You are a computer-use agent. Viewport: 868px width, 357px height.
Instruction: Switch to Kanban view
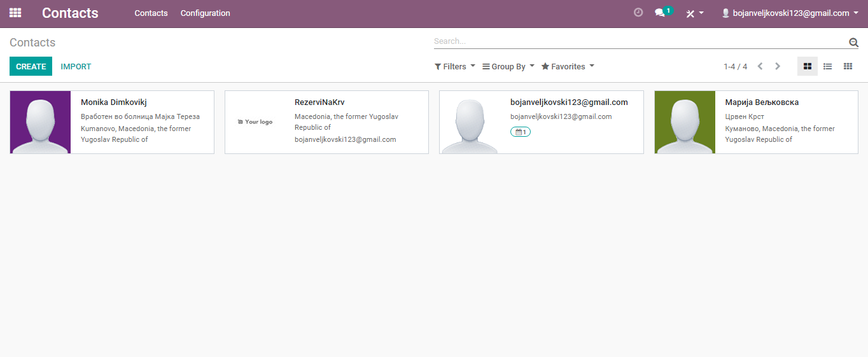pyautogui.click(x=808, y=66)
